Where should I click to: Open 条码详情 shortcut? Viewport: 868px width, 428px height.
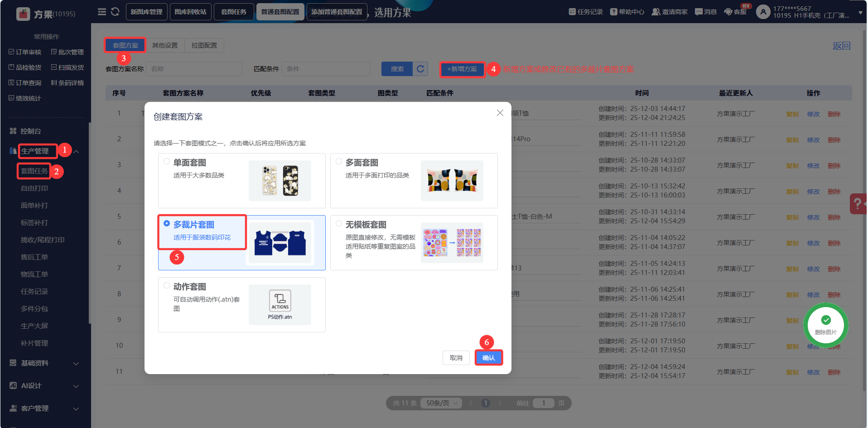click(x=68, y=83)
